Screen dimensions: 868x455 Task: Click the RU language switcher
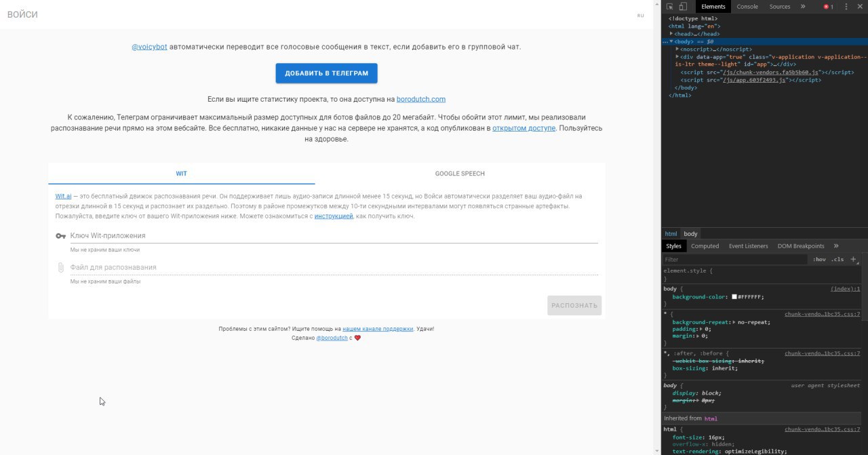(640, 15)
